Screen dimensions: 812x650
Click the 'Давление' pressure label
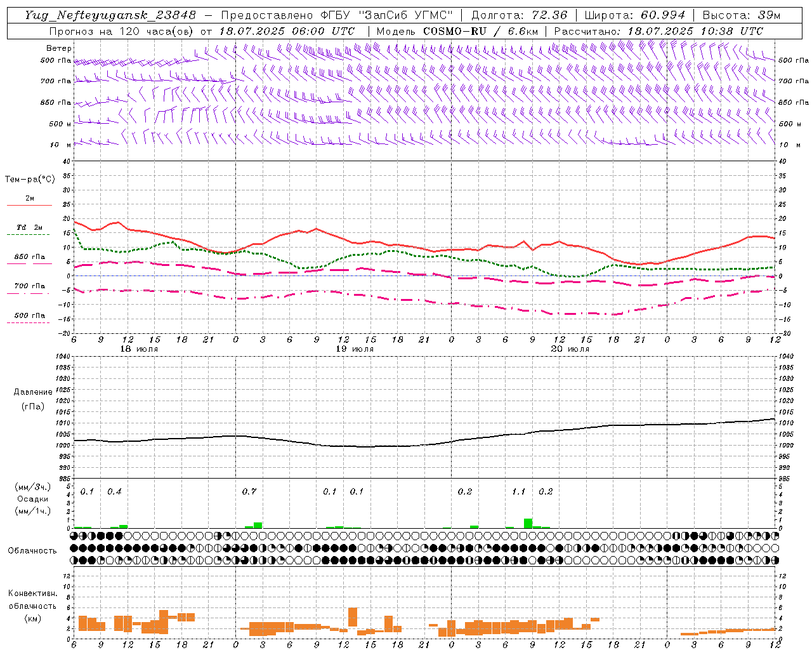click(x=33, y=392)
